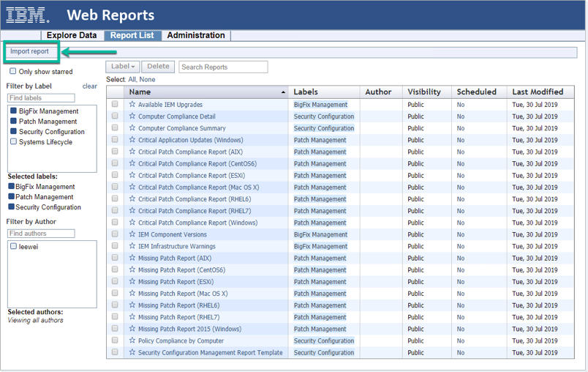The height and width of the screenshot is (372, 588).
Task: Star the IEM Infrastructure Warnings report
Action: [x=132, y=246]
